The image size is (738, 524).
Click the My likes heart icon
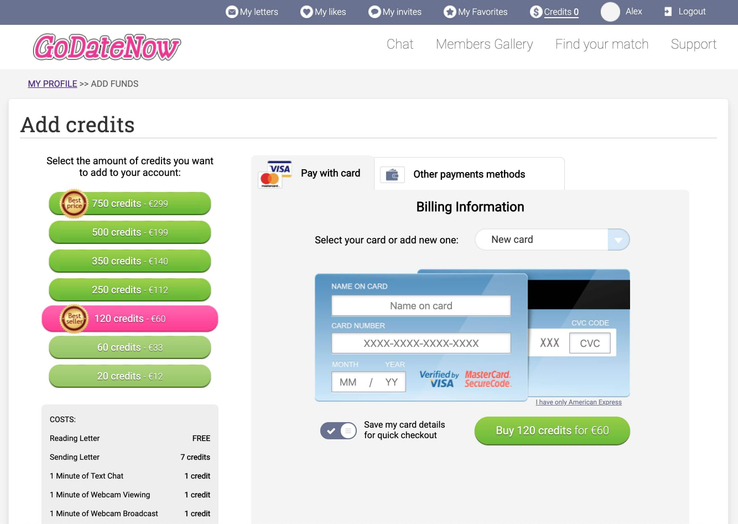click(x=306, y=12)
